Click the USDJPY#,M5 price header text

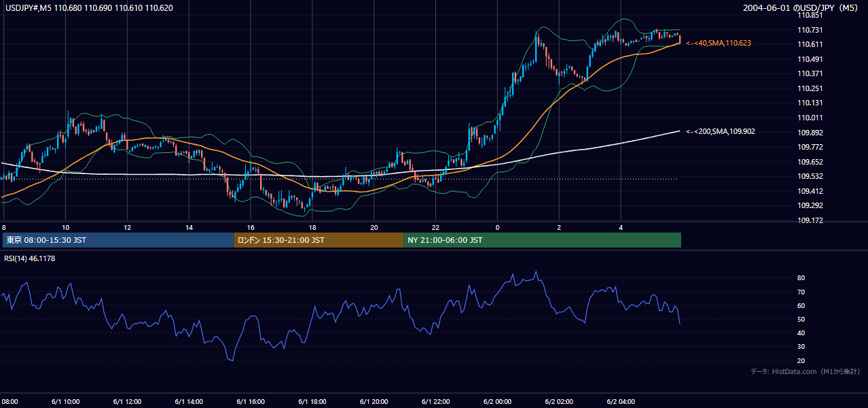pos(88,8)
